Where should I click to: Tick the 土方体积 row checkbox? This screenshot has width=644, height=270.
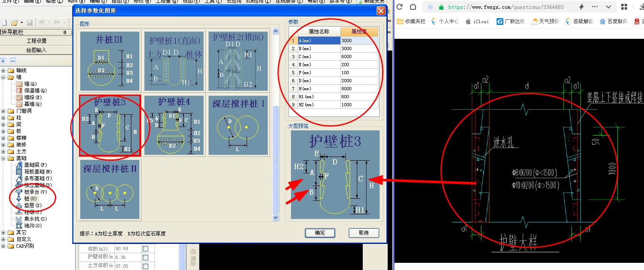point(145,266)
